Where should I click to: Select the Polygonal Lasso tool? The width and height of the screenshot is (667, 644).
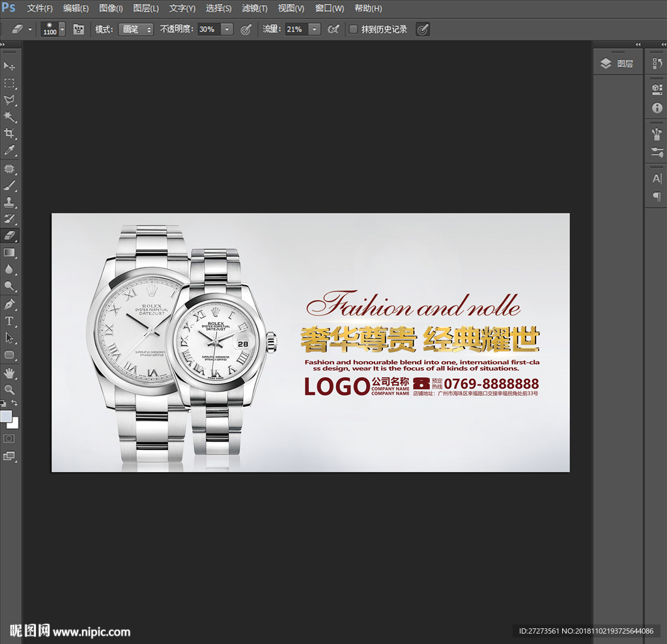(x=9, y=100)
